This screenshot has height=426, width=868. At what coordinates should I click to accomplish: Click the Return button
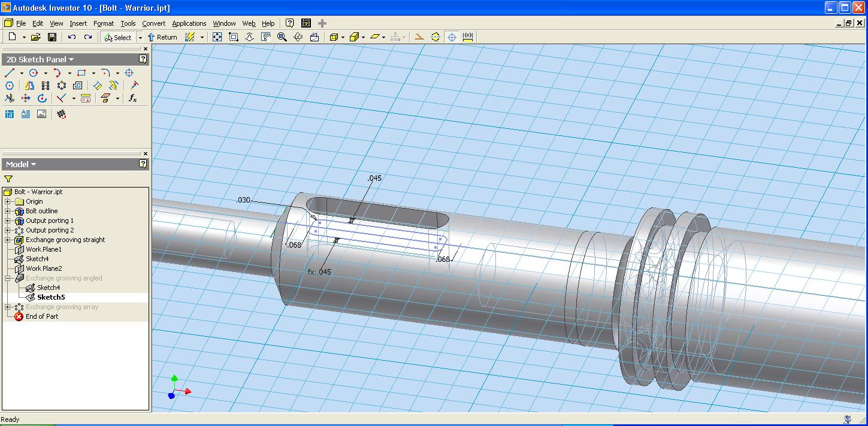[x=162, y=37]
